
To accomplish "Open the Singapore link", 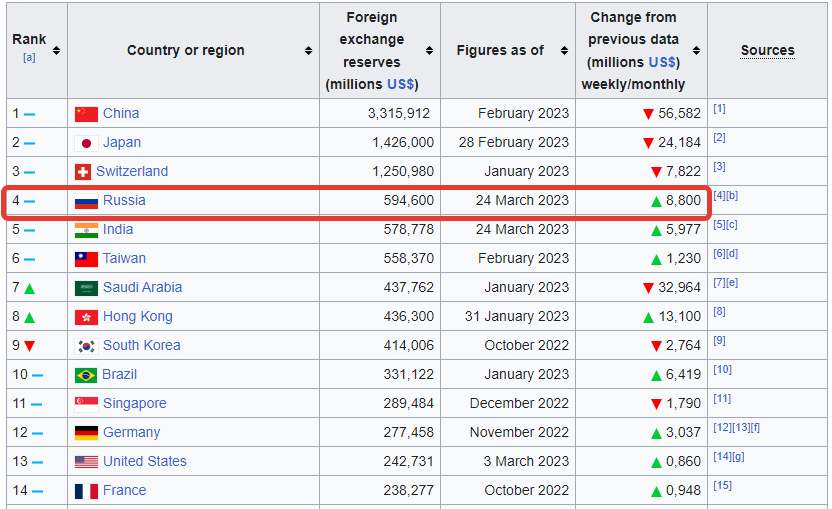I will [135, 404].
